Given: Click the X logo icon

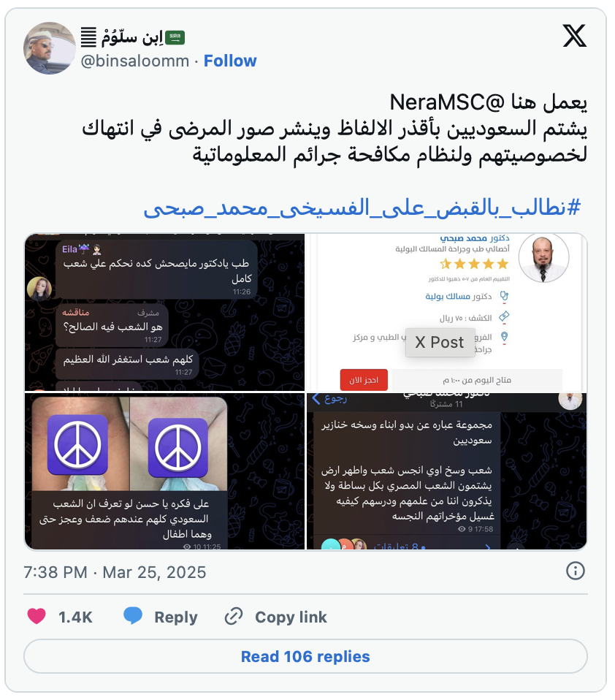Looking at the screenshot, I should [574, 36].
